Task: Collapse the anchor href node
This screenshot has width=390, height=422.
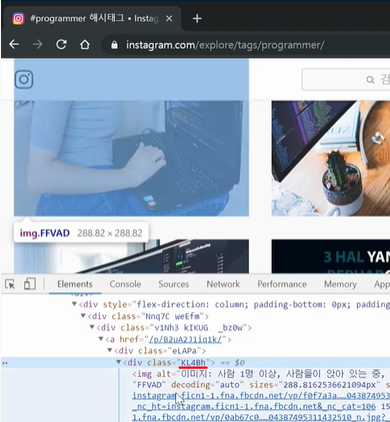Action: (x=101, y=339)
